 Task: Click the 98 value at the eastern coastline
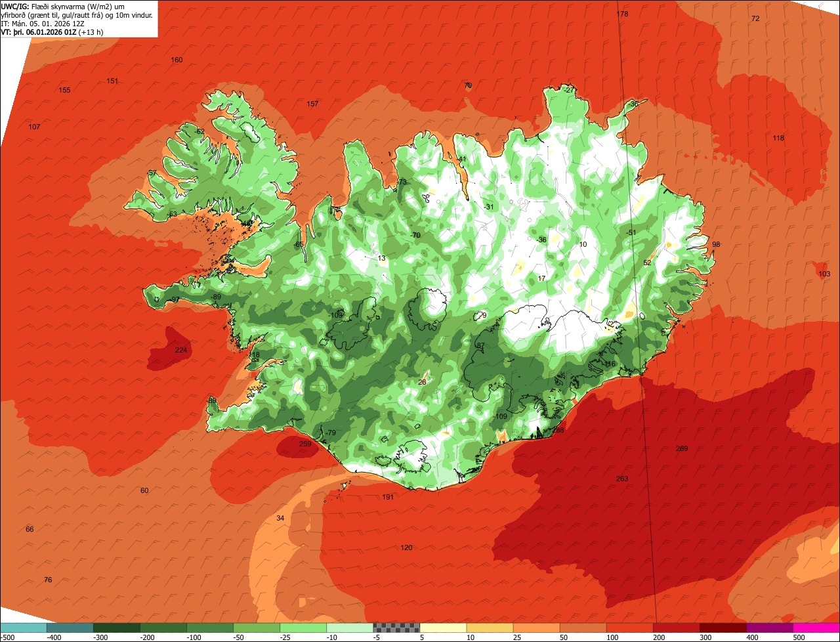pos(716,244)
